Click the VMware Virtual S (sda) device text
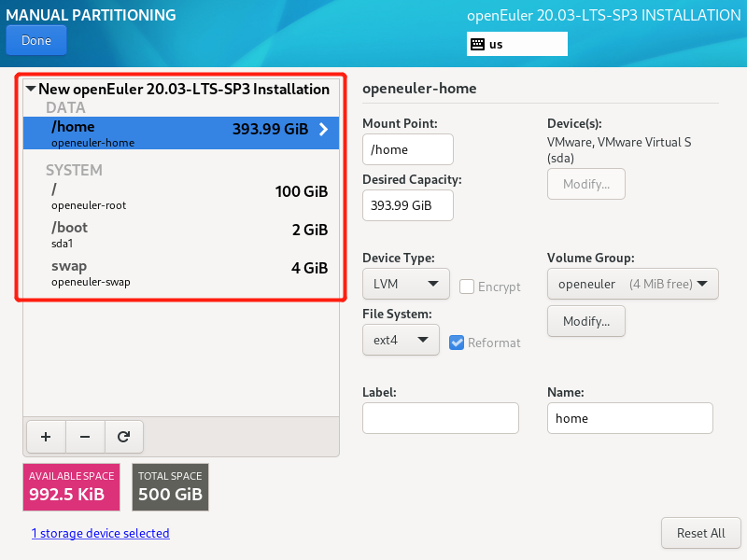Image resolution: width=747 pixels, height=560 pixels. (x=619, y=150)
